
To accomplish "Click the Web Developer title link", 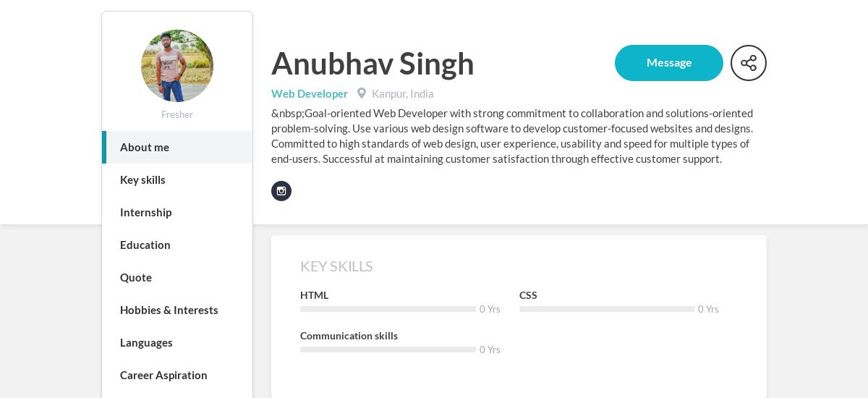I will tap(310, 93).
